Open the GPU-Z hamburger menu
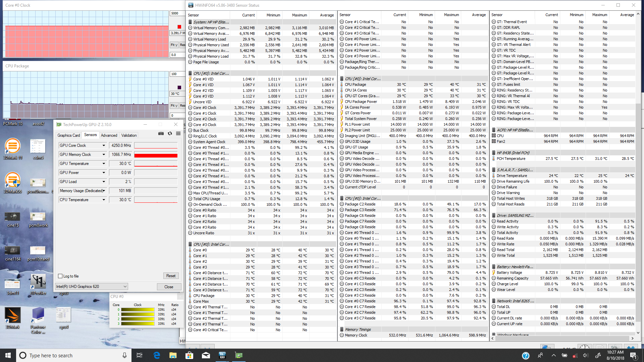This screenshot has width=644, height=362. click(x=178, y=133)
